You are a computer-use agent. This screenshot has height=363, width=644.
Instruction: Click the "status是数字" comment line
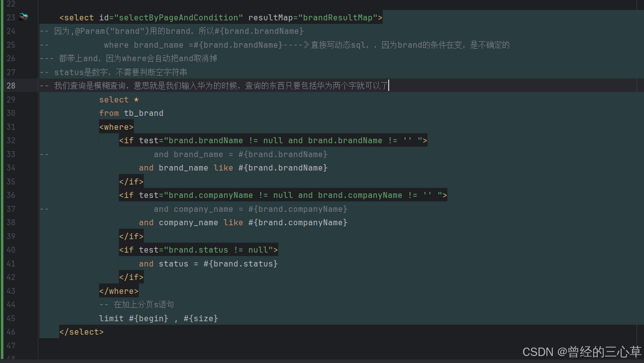click(x=113, y=73)
